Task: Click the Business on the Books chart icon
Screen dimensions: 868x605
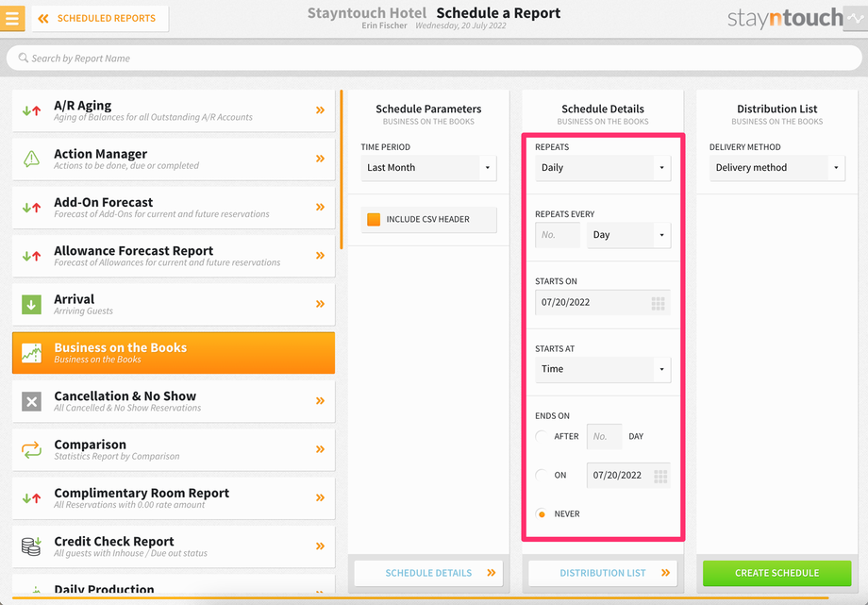Action: [31, 353]
